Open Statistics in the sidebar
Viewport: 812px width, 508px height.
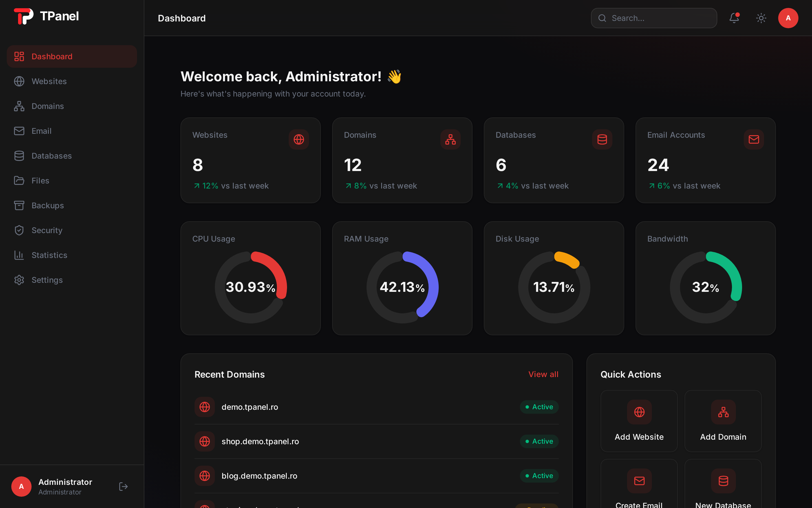pos(72,255)
